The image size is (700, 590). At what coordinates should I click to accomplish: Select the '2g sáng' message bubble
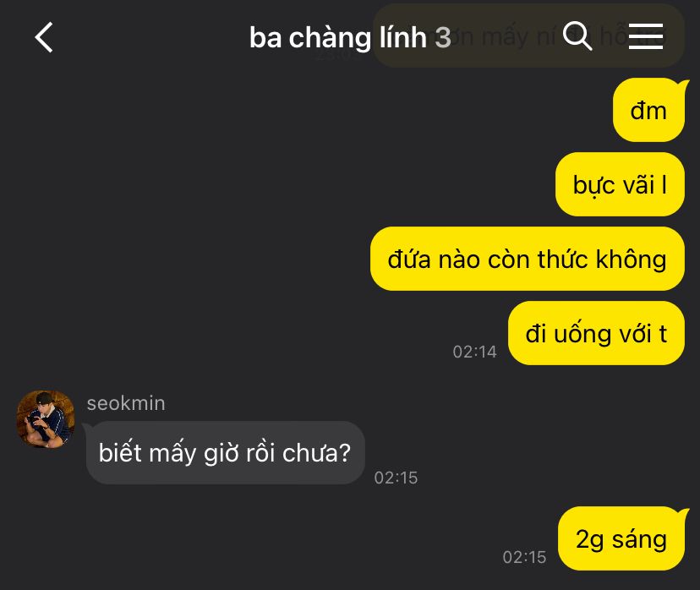click(x=622, y=538)
